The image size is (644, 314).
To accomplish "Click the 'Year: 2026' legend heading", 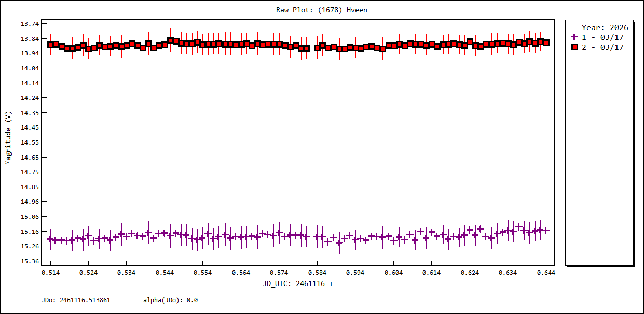I will click(x=605, y=27).
